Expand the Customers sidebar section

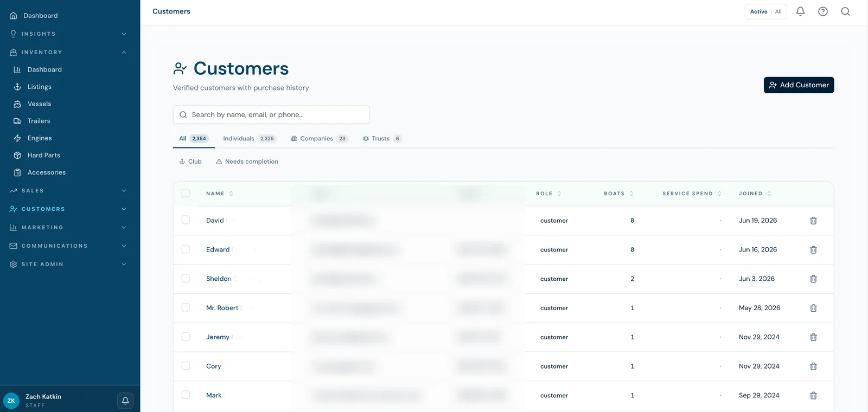(x=69, y=209)
